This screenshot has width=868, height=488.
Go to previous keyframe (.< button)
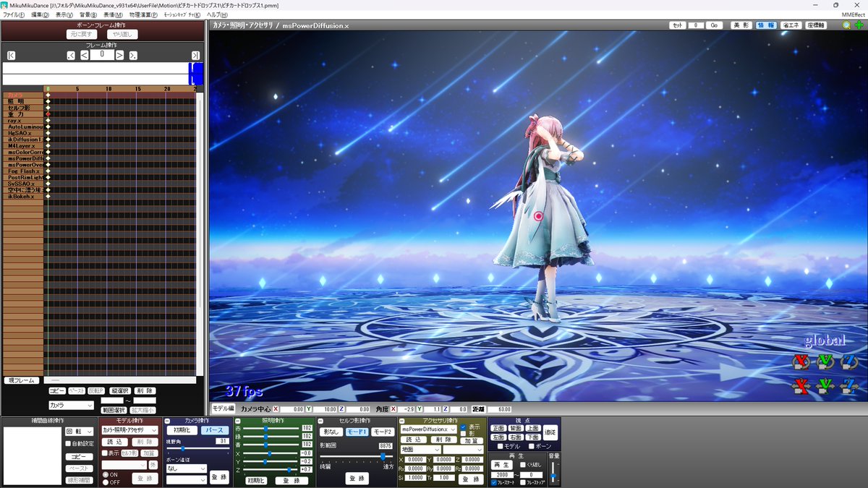coord(70,56)
